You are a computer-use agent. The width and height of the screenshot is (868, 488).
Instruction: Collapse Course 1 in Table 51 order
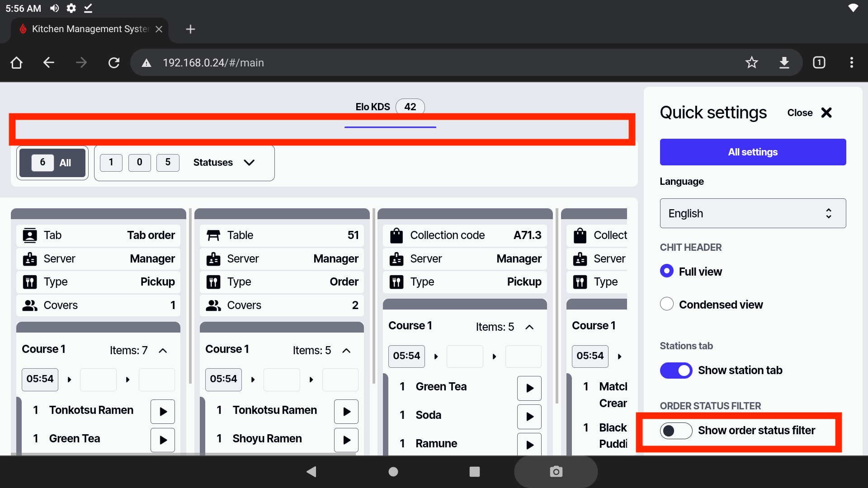coord(346,351)
